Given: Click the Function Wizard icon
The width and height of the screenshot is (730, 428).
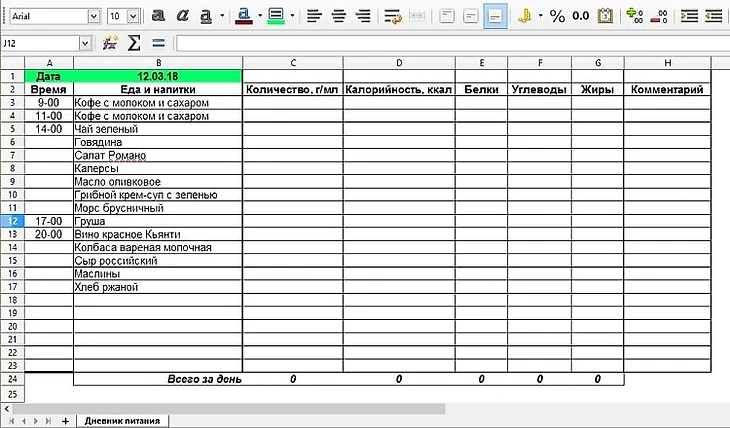Looking at the screenshot, I should pos(110,44).
